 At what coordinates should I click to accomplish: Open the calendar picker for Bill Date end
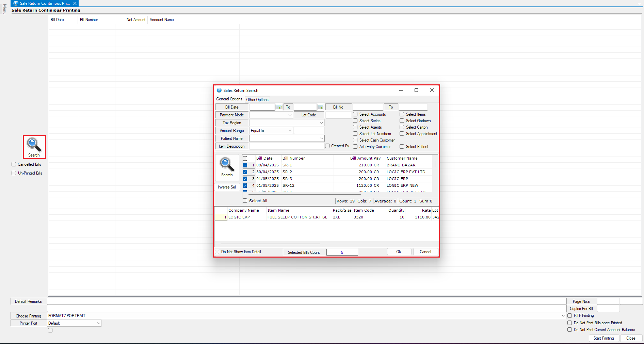click(x=321, y=107)
